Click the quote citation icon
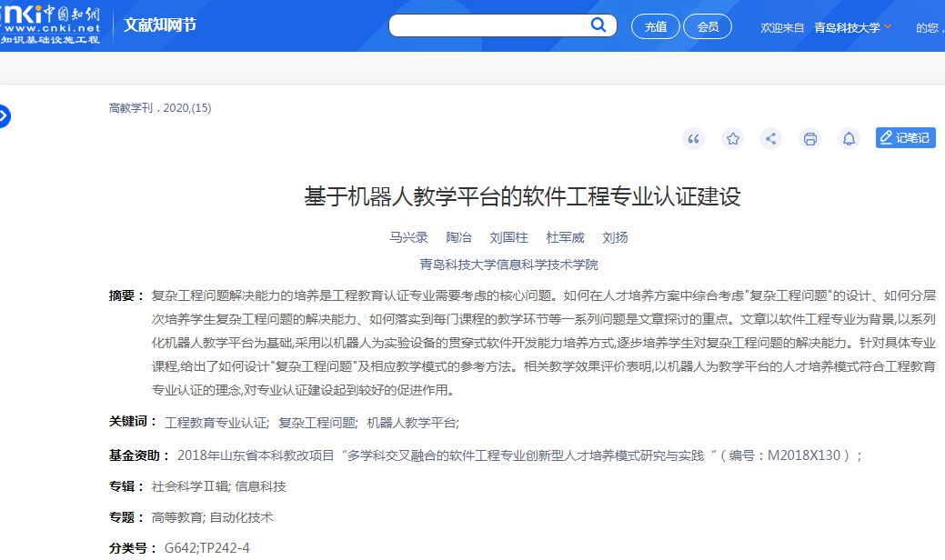 coord(694,138)
